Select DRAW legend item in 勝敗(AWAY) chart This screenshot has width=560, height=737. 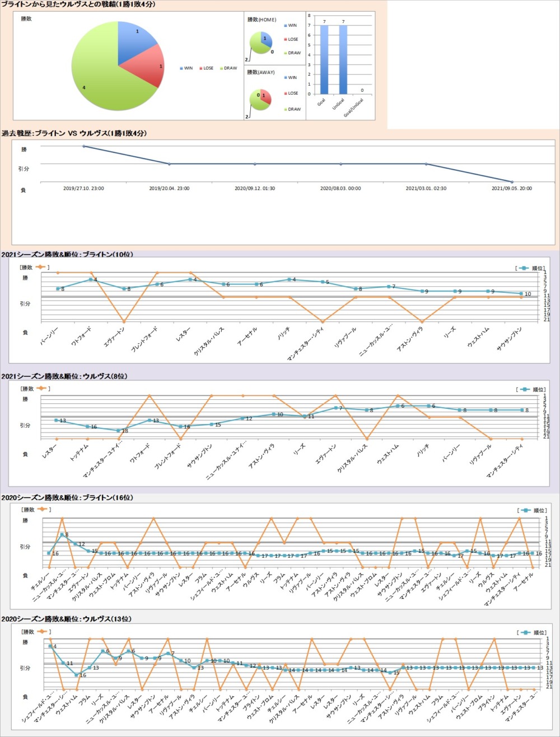[292, 109]
